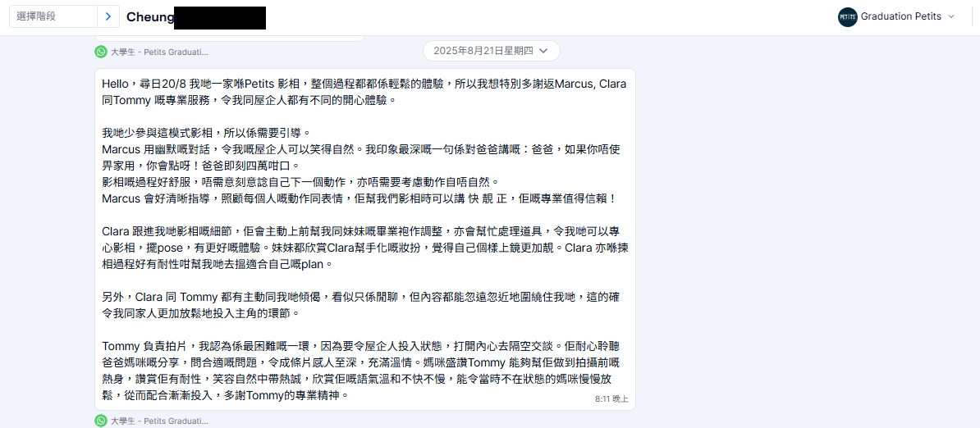
Task: Click the WhatsApp icon below the message
Action: tap(101, 421)
